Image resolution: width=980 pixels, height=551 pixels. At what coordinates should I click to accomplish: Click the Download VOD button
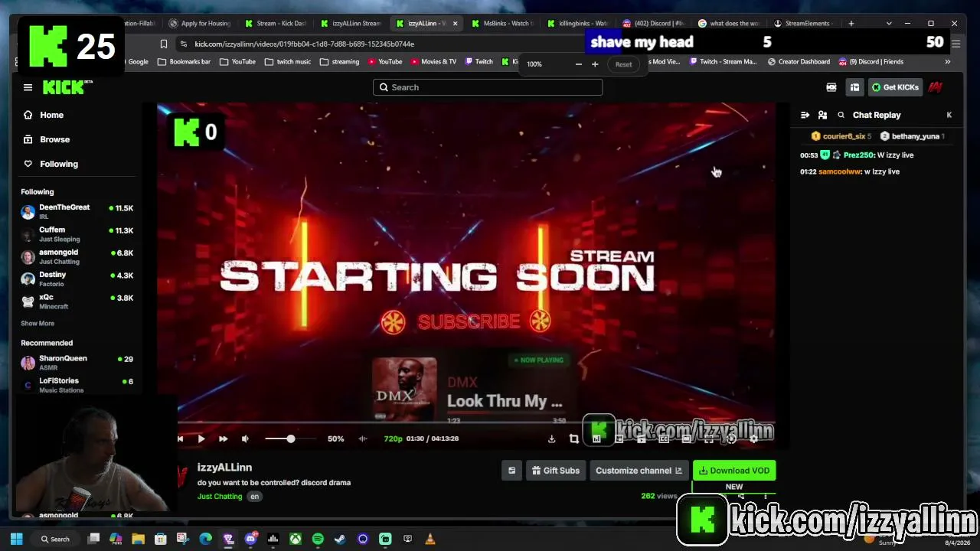[734, 471]
